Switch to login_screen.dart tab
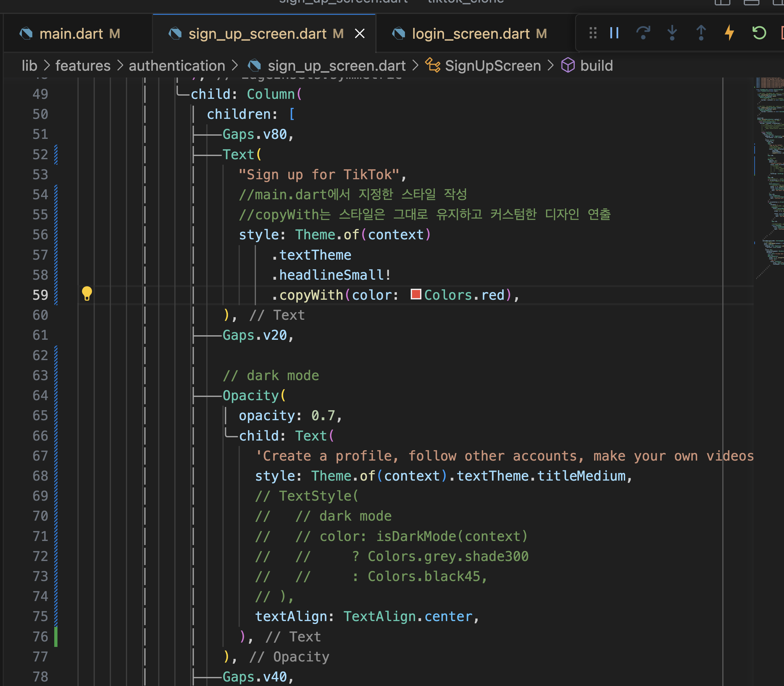The height and width of the screenshot is (686, 784). coord(470,34)
